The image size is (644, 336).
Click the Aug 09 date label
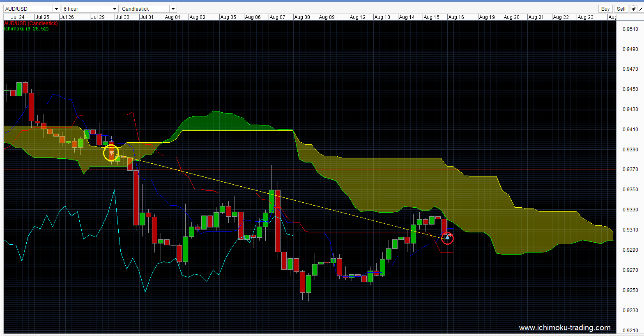click(327, 17)
